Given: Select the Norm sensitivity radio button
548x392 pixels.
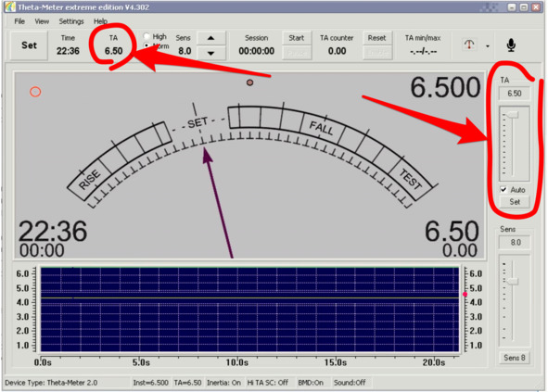Looking at the screenshot, I should click(x=147, y=45).
